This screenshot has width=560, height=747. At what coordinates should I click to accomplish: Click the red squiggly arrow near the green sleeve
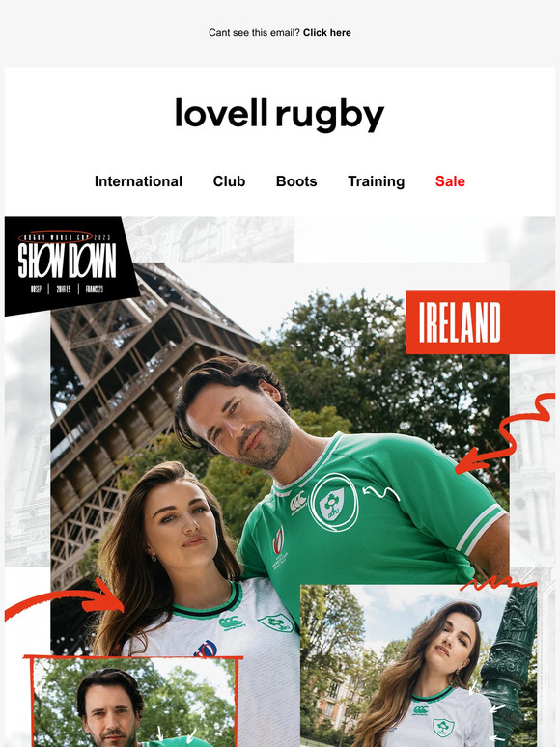(x=505, y=433)
